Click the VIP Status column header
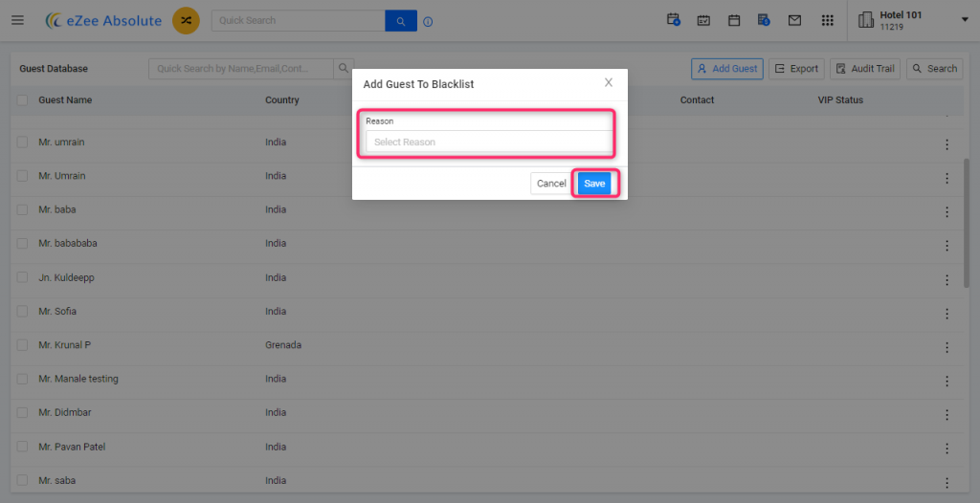 tap(840, 100)
